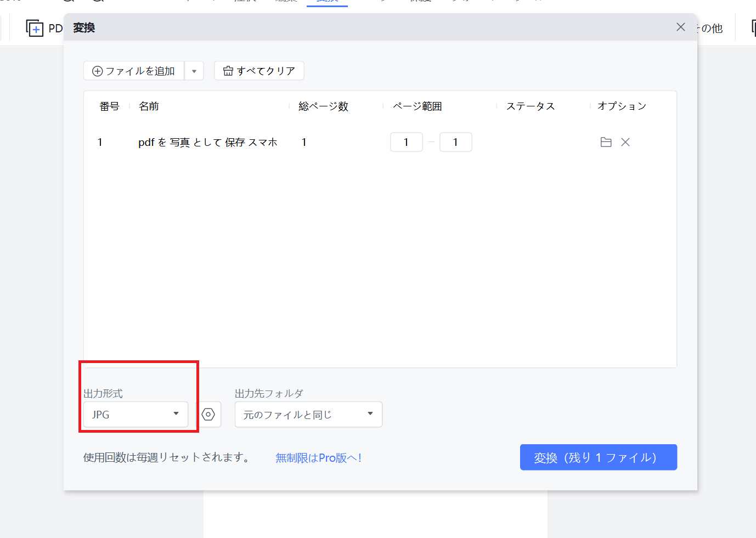Click the new PDF tab icon beside PD label

[x=34, y=28]
